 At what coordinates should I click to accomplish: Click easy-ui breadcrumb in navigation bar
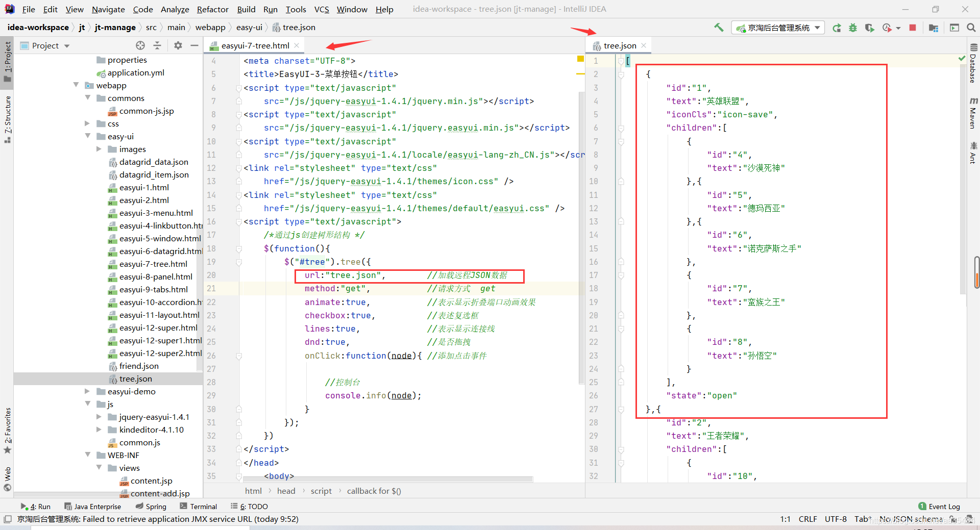click(x=249, y=28)
